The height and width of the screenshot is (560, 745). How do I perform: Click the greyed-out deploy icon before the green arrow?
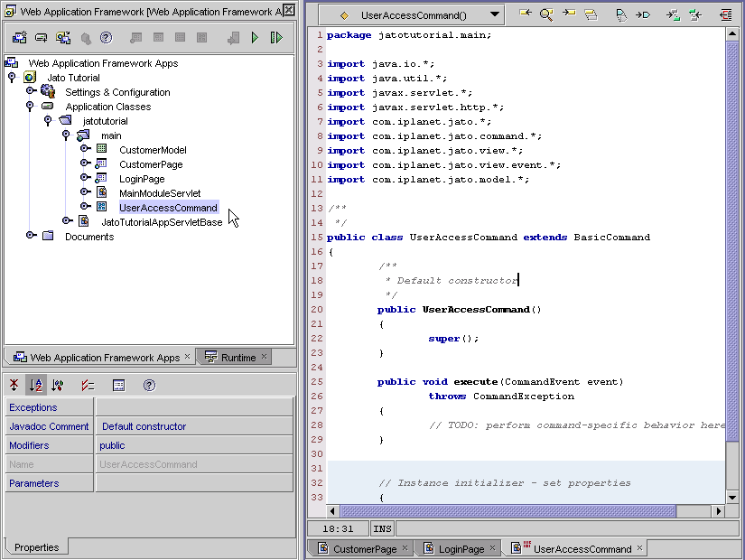point(233,38)
